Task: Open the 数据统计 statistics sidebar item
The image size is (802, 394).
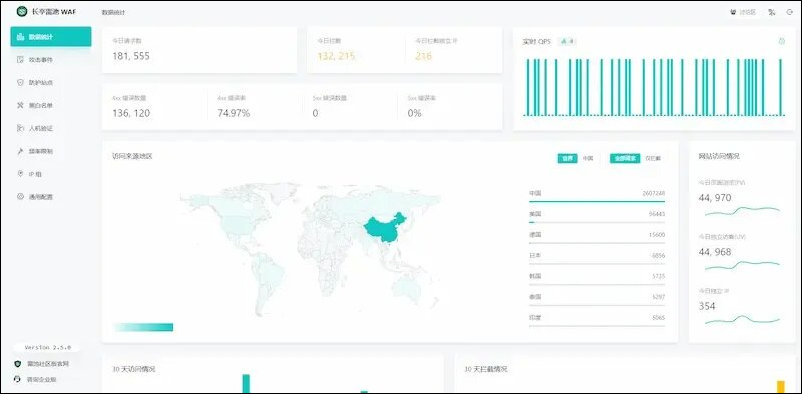Action: (x=51, y=37)
